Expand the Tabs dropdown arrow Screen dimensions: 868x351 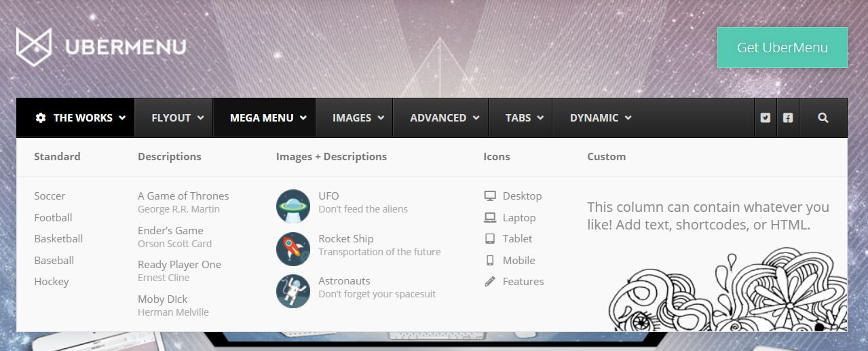[541, 117]
